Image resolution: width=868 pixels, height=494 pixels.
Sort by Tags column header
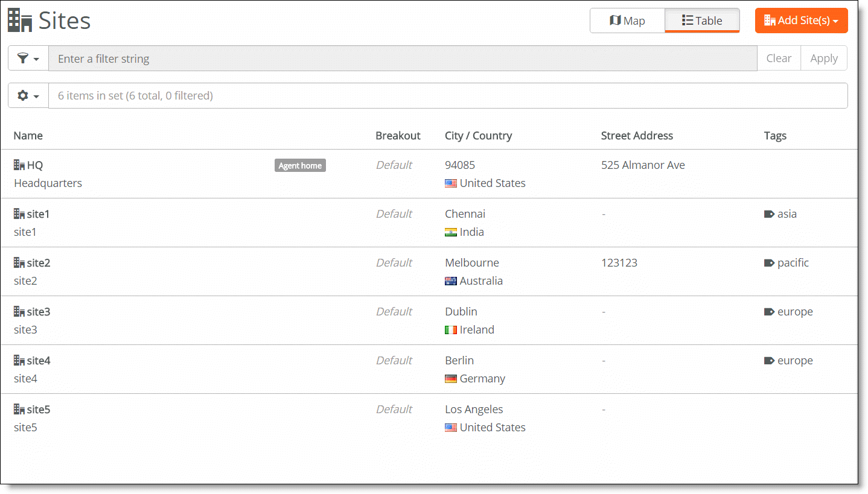click(x=775, y=136)
